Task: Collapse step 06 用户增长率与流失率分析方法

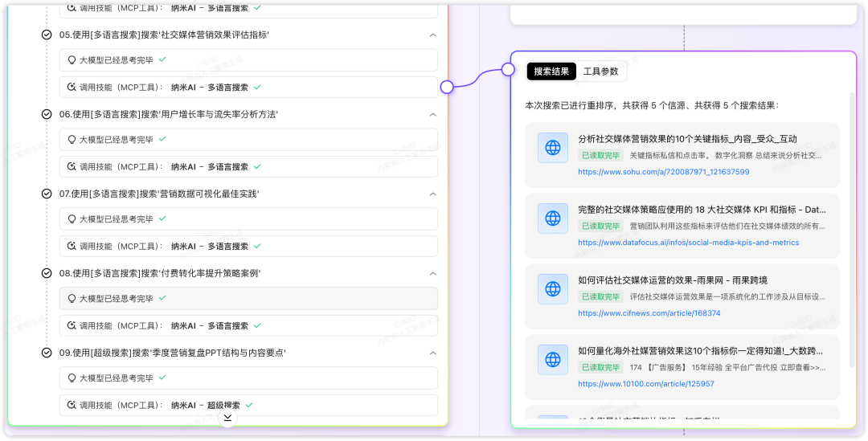Action: [433, 115]
